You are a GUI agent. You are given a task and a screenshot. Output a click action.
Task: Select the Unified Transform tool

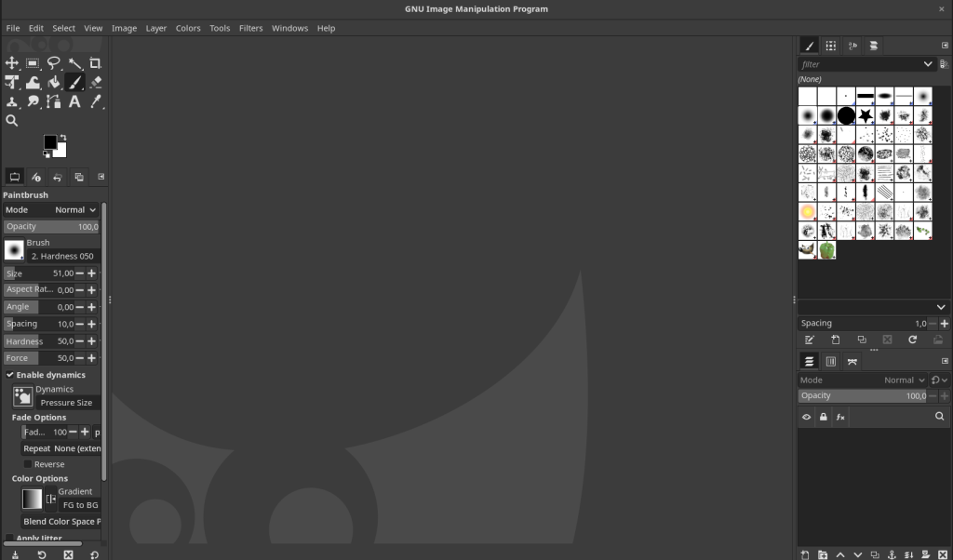point(11,83)
